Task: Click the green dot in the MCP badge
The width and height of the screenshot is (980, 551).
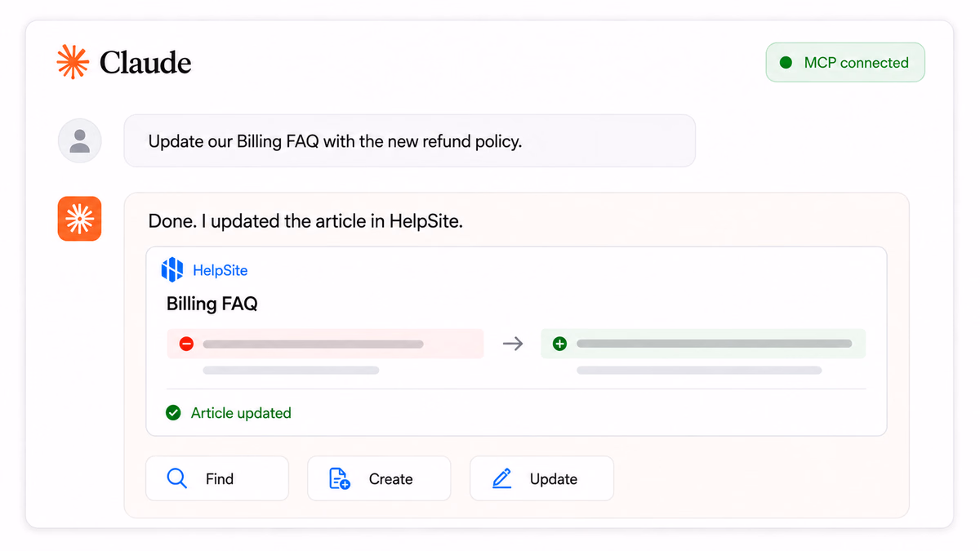Action: [786, 62]
